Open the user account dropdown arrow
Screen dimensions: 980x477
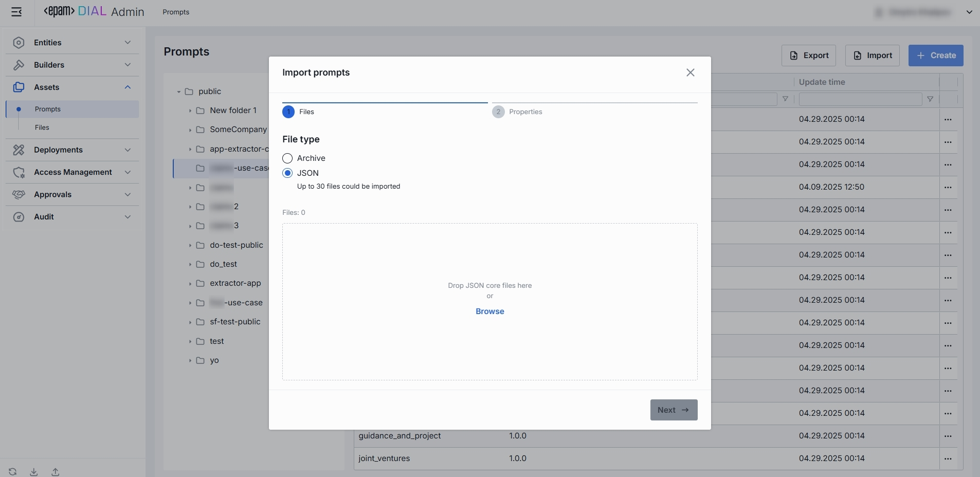(969, 12)
